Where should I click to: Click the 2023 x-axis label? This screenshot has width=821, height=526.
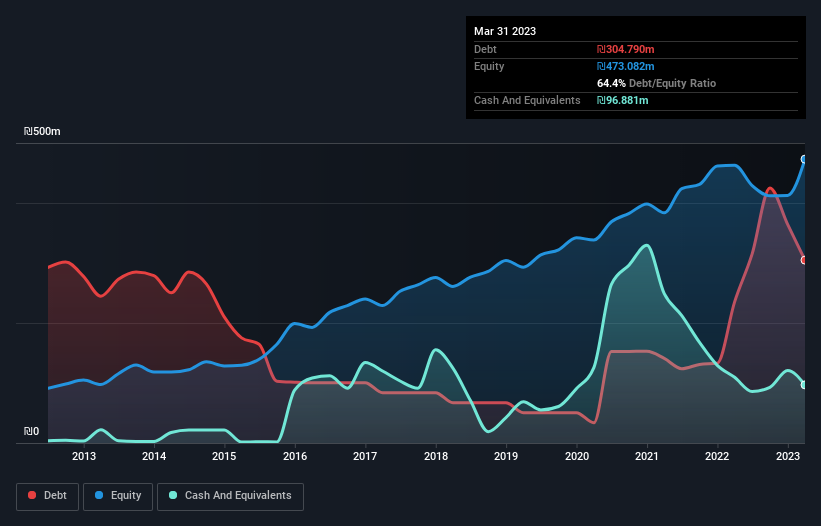pos(787,456)
